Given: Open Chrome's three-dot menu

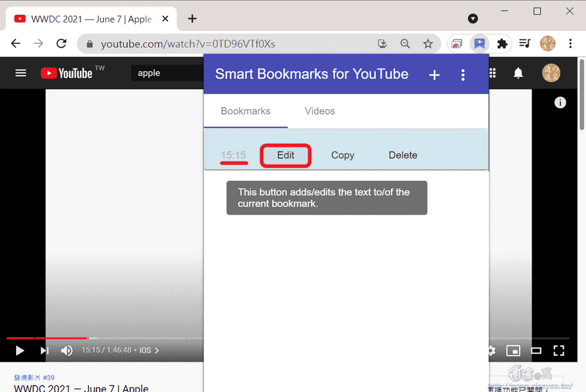Looking at the screenshot, I should coord(570,43).
